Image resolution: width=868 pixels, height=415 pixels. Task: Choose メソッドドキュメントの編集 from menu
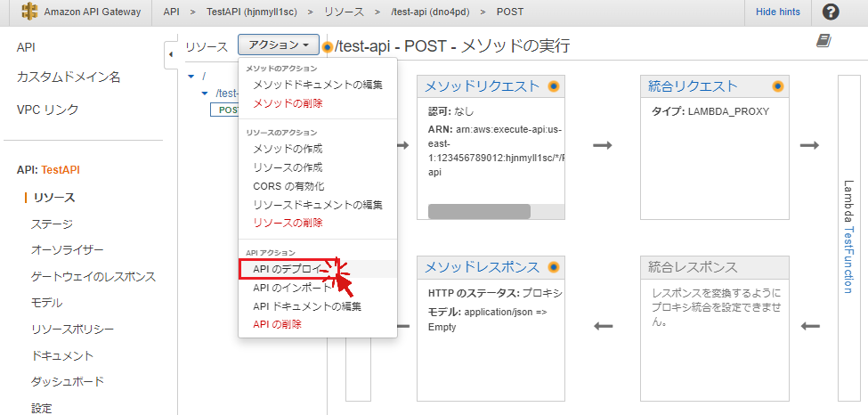coord(318,85)
